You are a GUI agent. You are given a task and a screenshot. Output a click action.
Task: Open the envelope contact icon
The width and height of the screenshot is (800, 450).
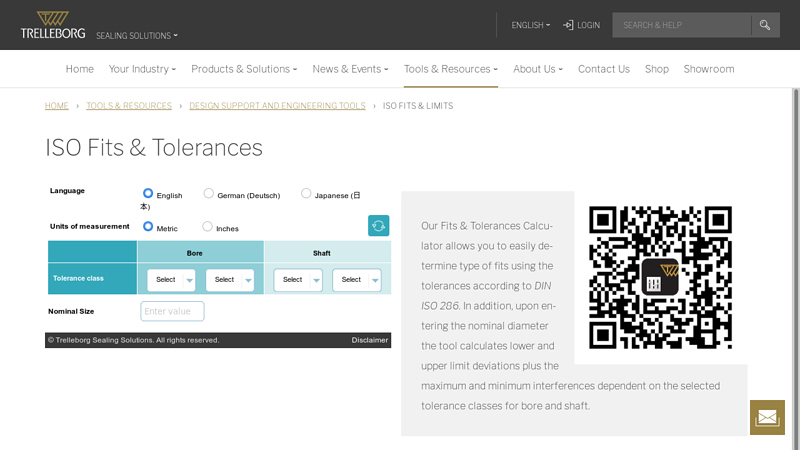pyautogui.click(x=767, y=417)
